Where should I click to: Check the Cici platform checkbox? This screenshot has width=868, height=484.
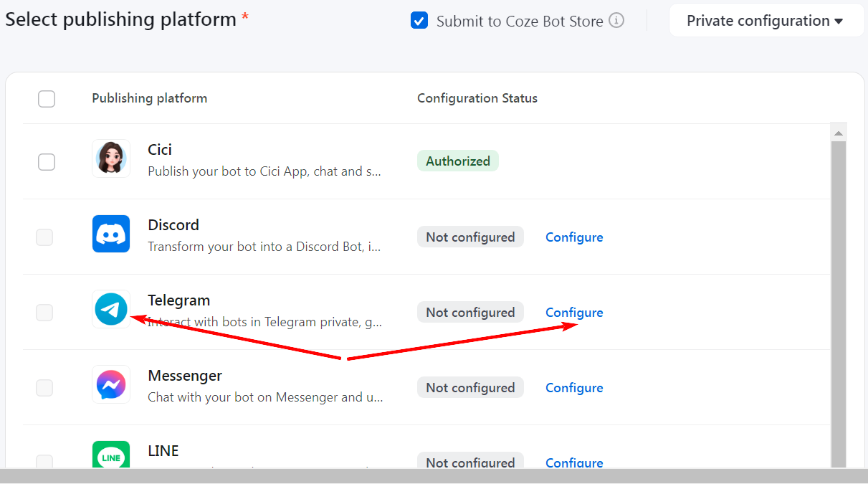[x=47, y=162]
